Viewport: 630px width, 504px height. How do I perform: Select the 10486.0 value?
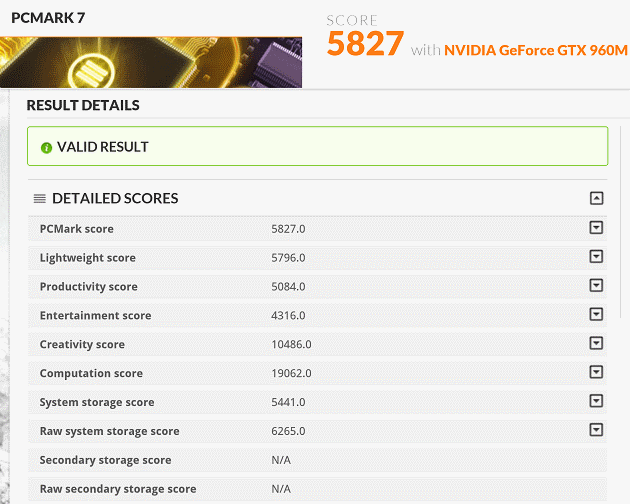click(x=291, y=344)
